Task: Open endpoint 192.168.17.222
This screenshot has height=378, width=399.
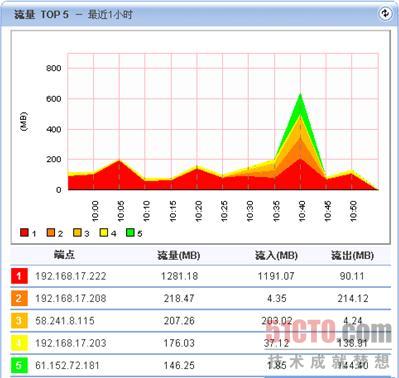Action: pos(71,276)
